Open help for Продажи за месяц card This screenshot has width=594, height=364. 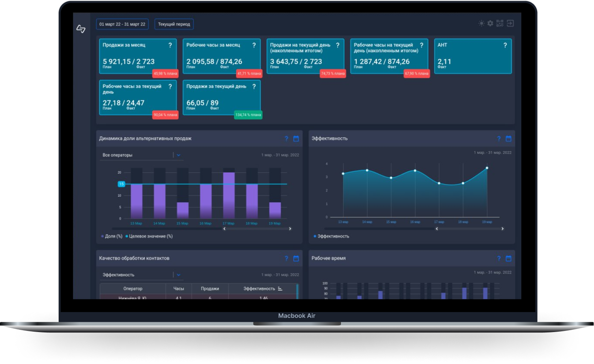point(170,45)
